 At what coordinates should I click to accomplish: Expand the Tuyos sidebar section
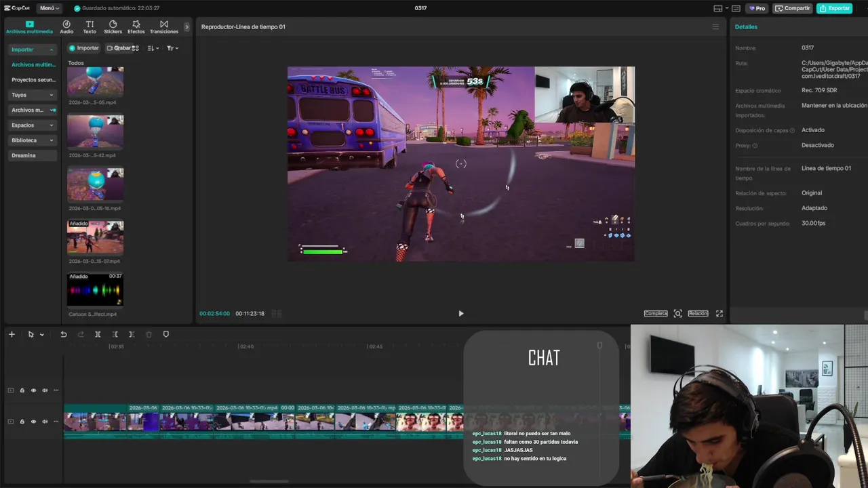tap(33, 95)
